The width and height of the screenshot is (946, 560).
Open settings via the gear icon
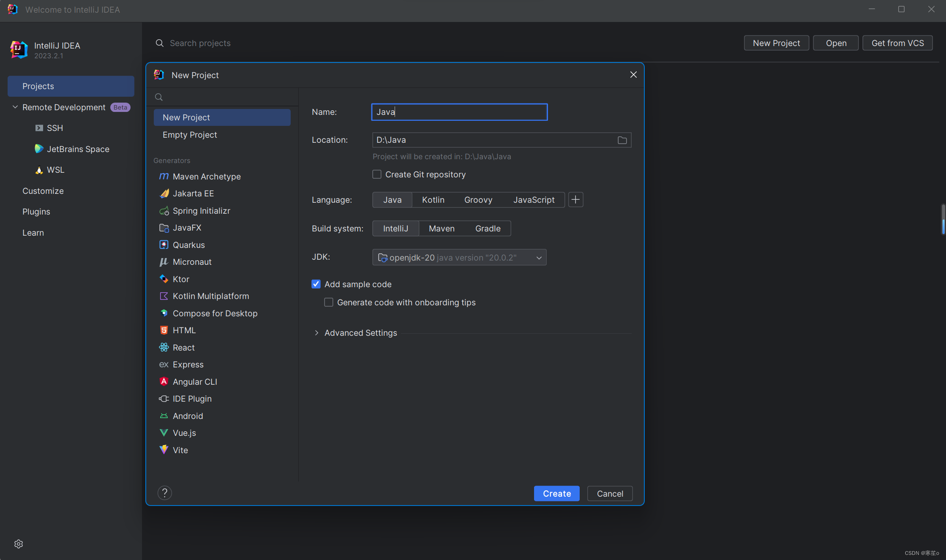pos(19,544)
